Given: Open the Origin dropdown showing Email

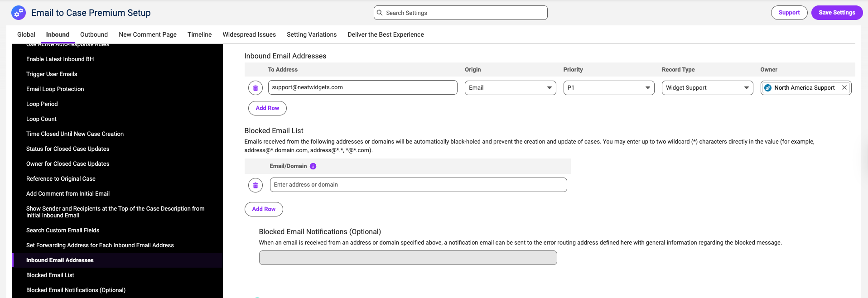Looking at the screenshot, I should (510, 88).
